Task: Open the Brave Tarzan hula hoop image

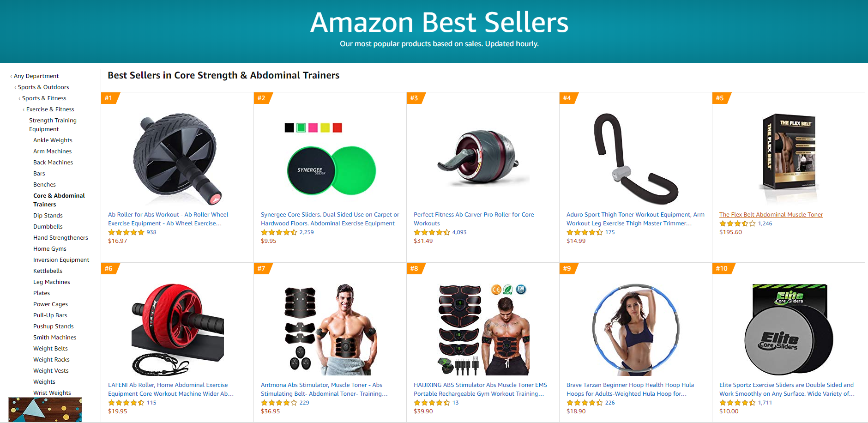Action: pyautogui.click(x=636, y=330)
